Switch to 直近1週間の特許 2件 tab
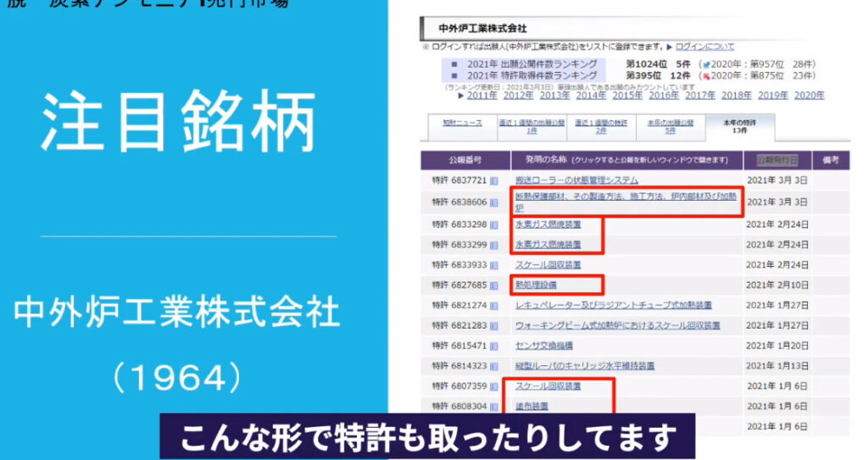The width and height of the screenshot is (868, 460). 601,127
